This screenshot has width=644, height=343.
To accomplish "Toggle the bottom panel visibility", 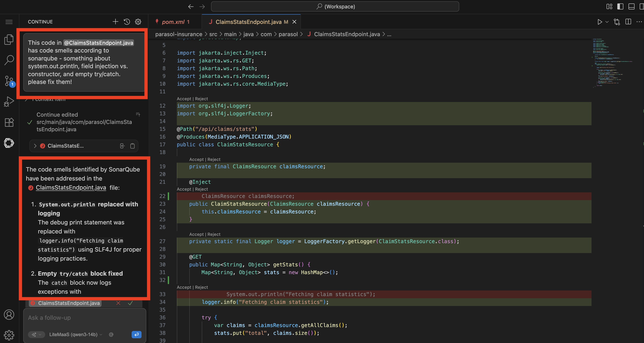I will pos(631,6).
